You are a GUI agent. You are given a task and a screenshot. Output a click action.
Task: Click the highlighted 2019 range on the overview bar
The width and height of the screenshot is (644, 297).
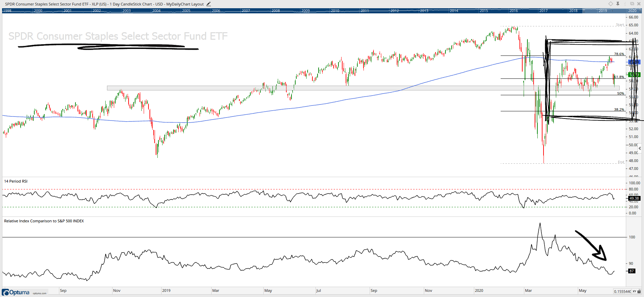603,11
